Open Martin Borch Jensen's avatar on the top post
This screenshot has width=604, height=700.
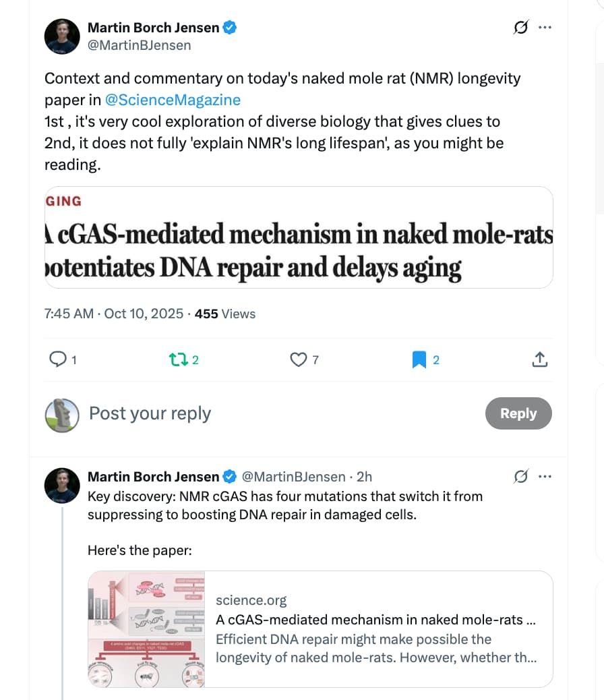pos(62,36)
